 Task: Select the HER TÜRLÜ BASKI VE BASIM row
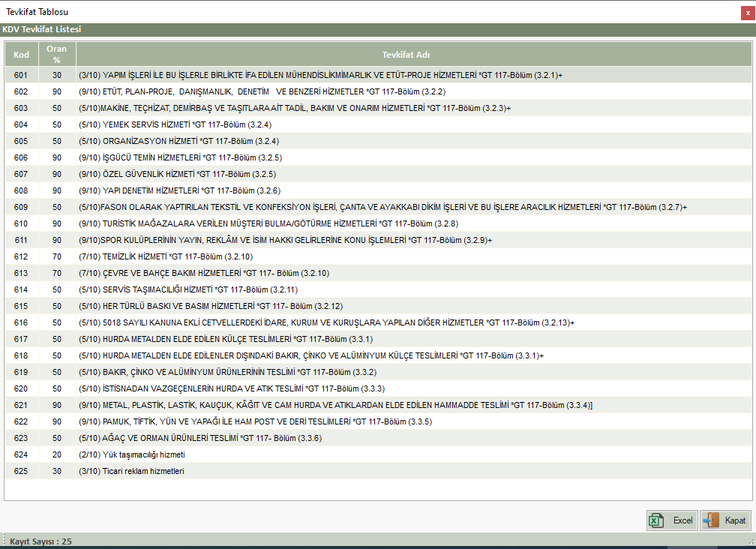pos(379,306)
